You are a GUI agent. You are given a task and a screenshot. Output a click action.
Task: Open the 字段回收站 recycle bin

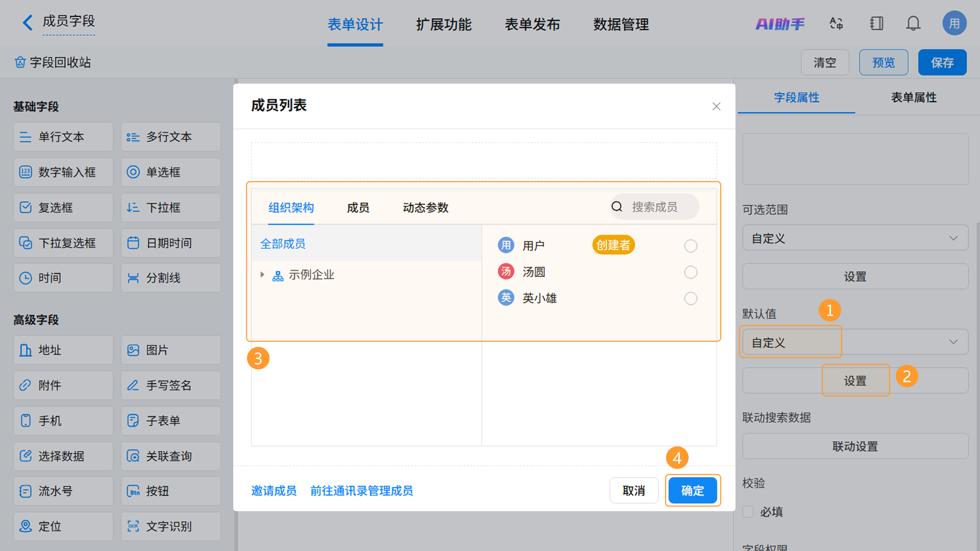53,62
